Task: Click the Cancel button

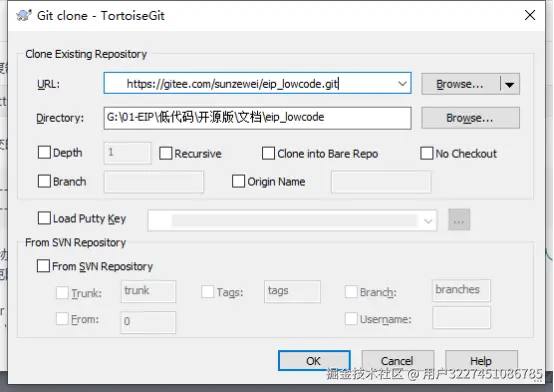Action: (397, 361)
